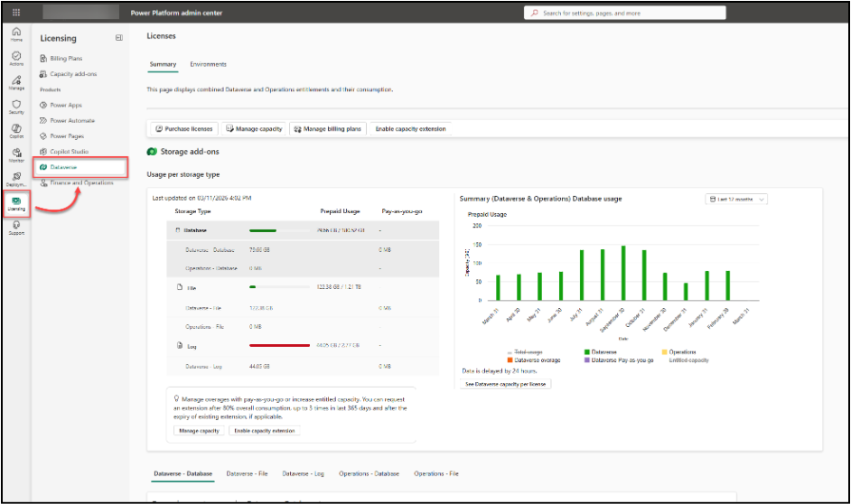Open the Monitor icon in the rail

coord(16,155)
